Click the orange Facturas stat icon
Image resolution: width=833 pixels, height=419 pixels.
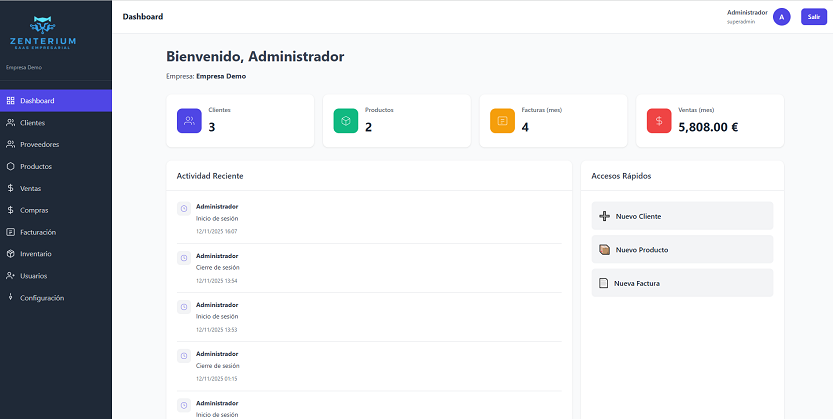click(502, 121)
